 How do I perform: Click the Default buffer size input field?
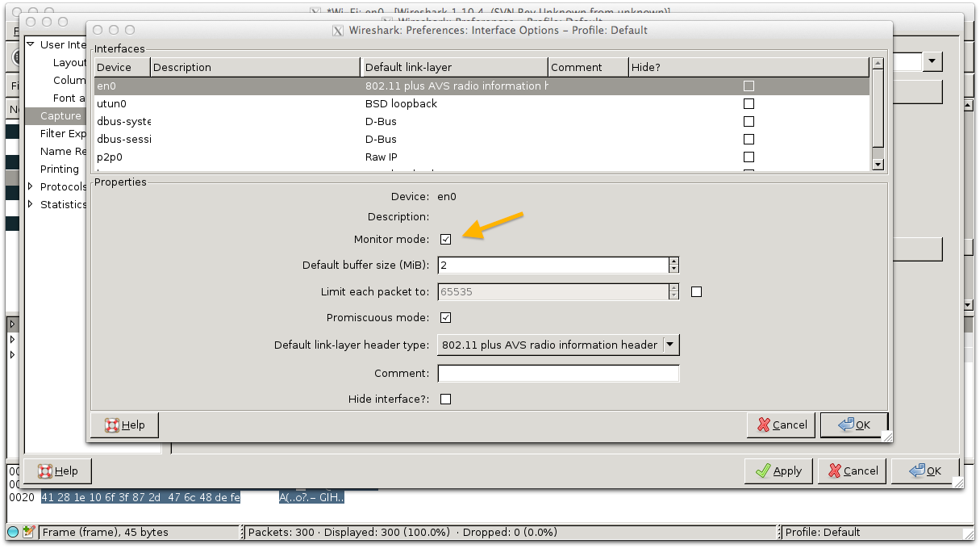click(x=553, y=265)
